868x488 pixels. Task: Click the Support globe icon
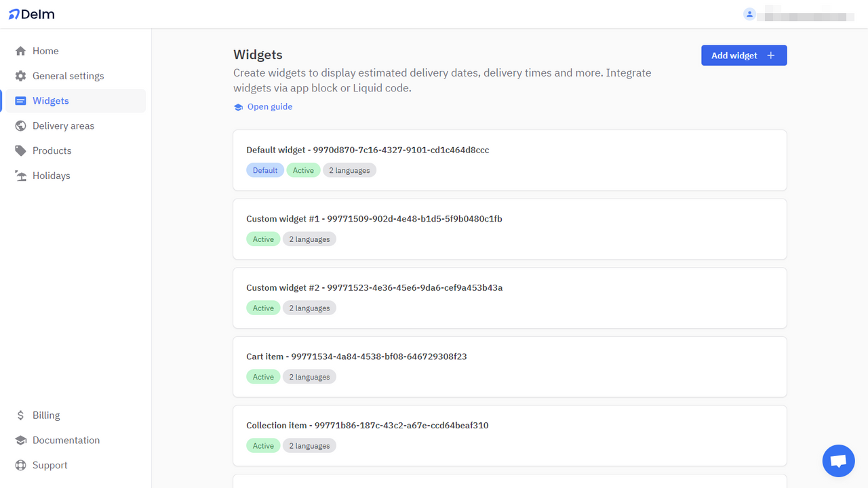21,465
